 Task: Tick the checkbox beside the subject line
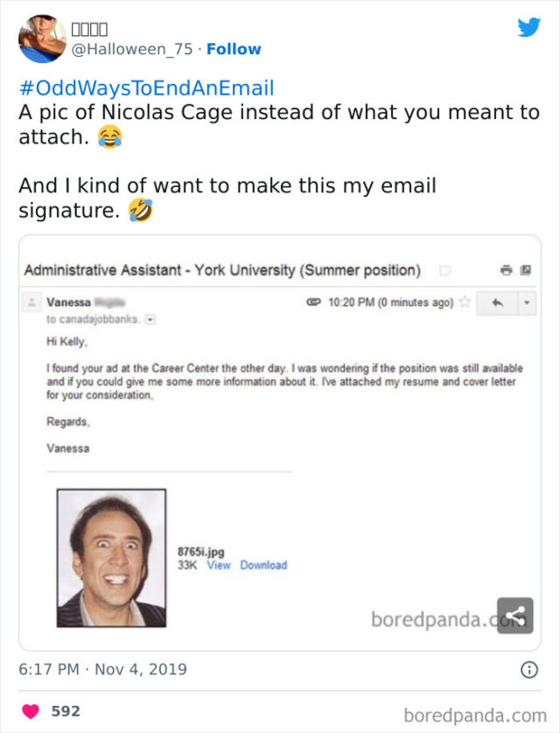pyautogui.click(x=447, y=271)
